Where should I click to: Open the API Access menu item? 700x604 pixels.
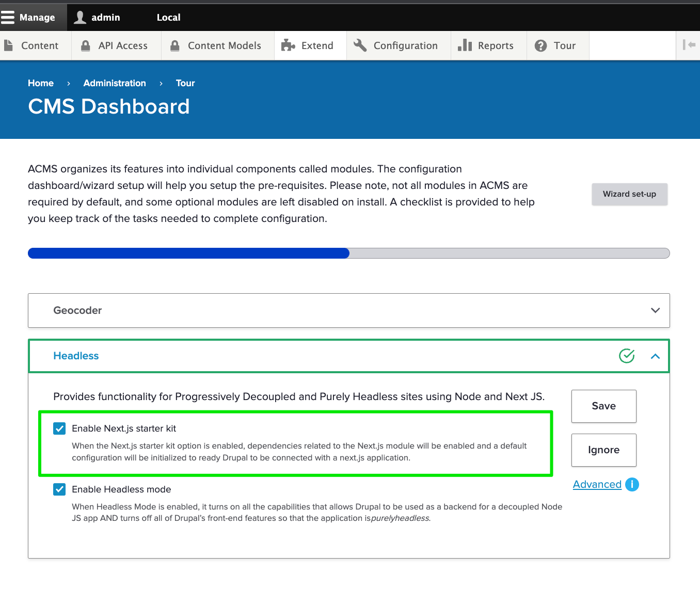(116, 45)
